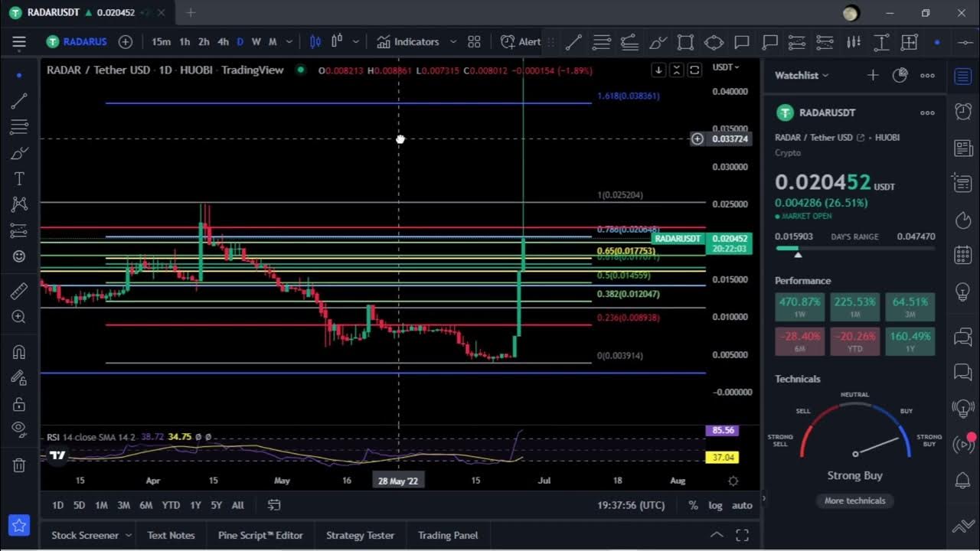Select the zoom in tool

pos(19,317)
